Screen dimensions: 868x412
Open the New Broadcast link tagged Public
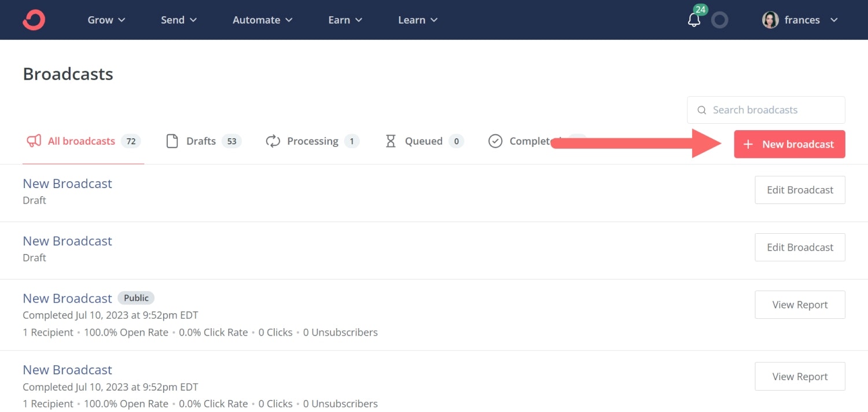point(67,299)
